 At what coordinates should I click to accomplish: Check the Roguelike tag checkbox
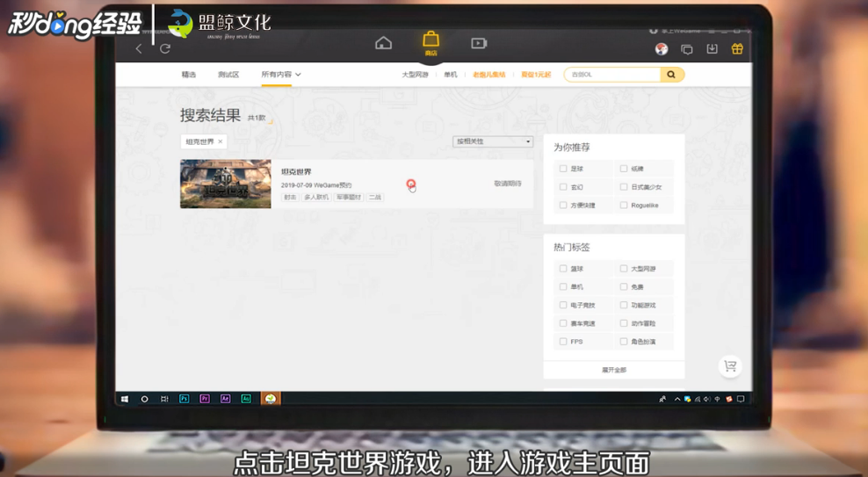click(x=623, y=205)
